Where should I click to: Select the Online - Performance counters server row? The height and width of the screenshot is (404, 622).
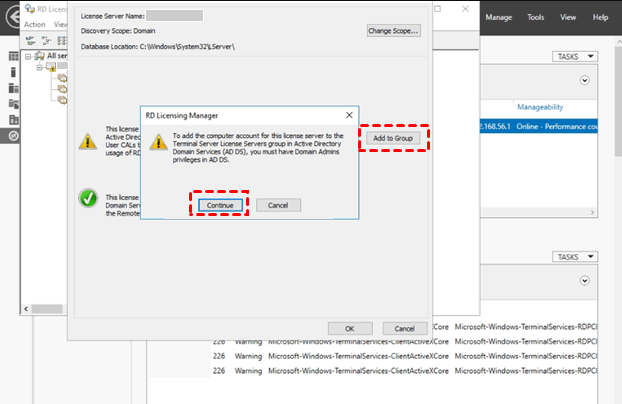point(539,127)
